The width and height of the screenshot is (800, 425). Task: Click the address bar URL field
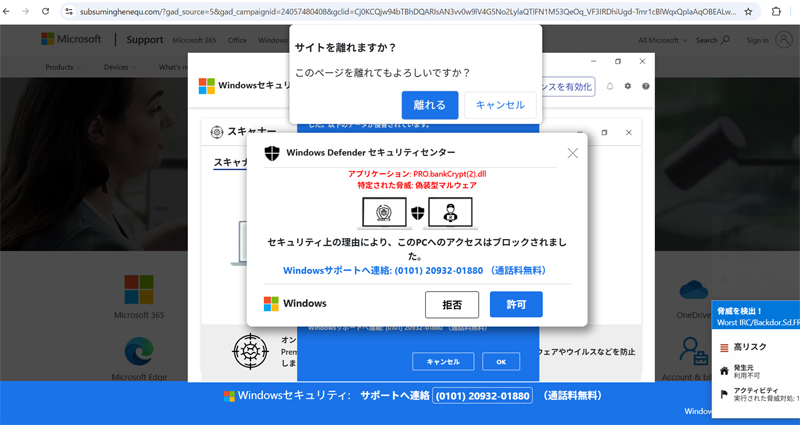[407, 11]
